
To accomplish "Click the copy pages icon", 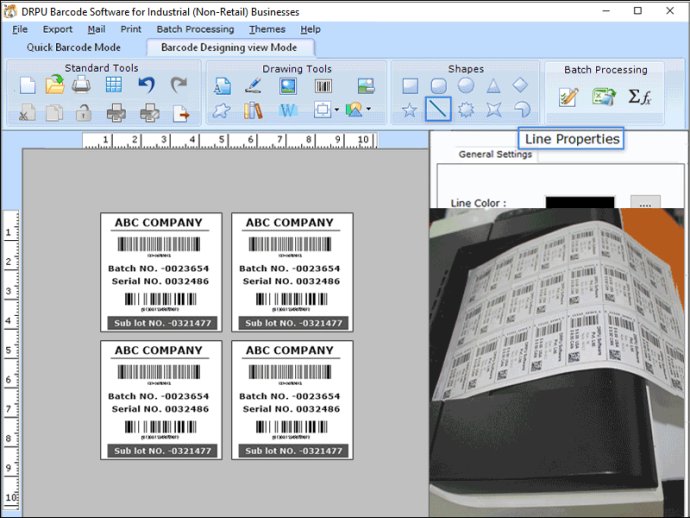I will click(x=55, y=113).
